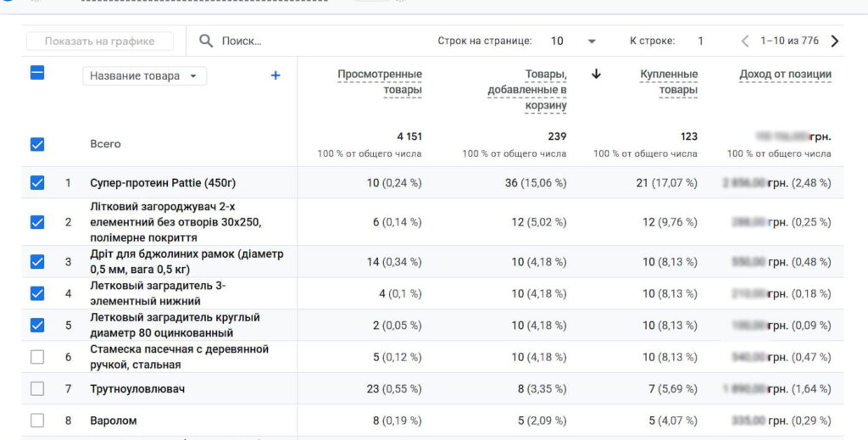This screenshot has height=440, width=868.
Task: Open the Название товара dimension dropdown
Action: [144, 75]
